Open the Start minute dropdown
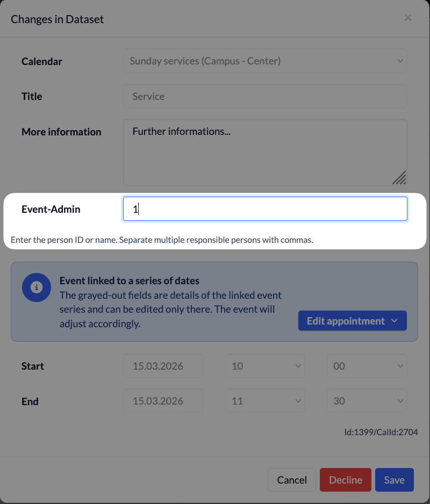The image size is (430, 504). 367,366
